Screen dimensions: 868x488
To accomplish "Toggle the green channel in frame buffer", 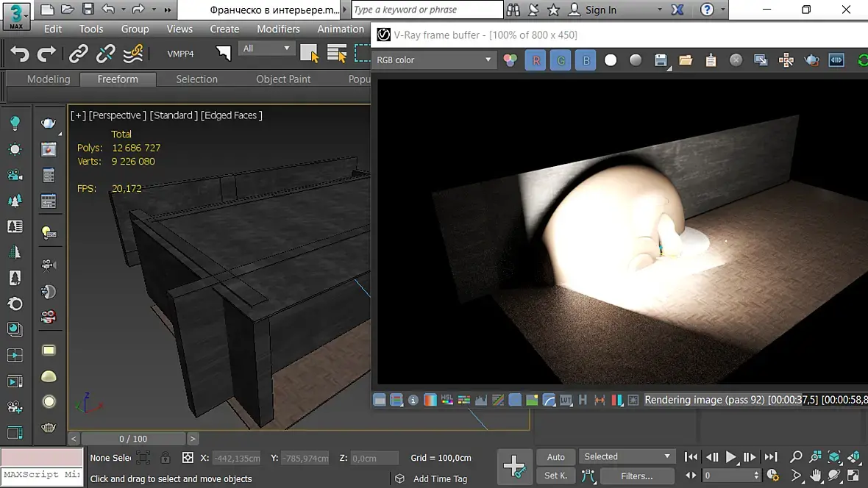I will [561, 60].
